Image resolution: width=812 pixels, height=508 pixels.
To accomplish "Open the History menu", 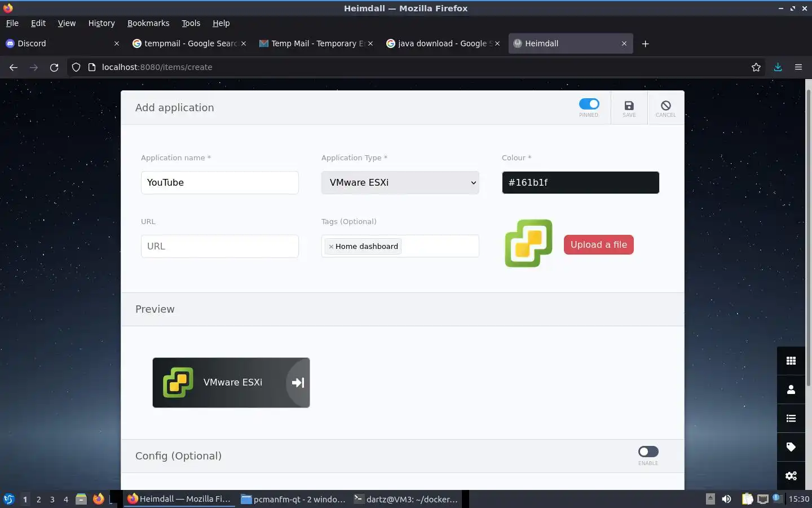I will [101, 23].
